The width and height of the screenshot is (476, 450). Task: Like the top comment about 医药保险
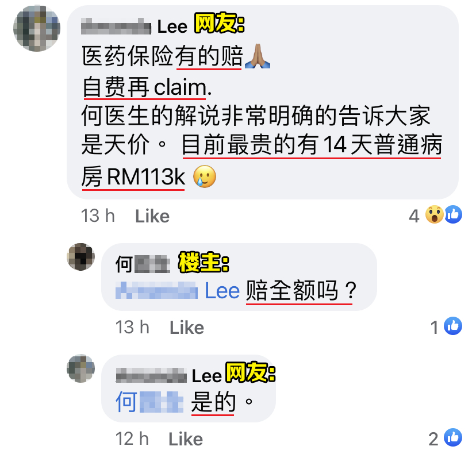(152, 216)
